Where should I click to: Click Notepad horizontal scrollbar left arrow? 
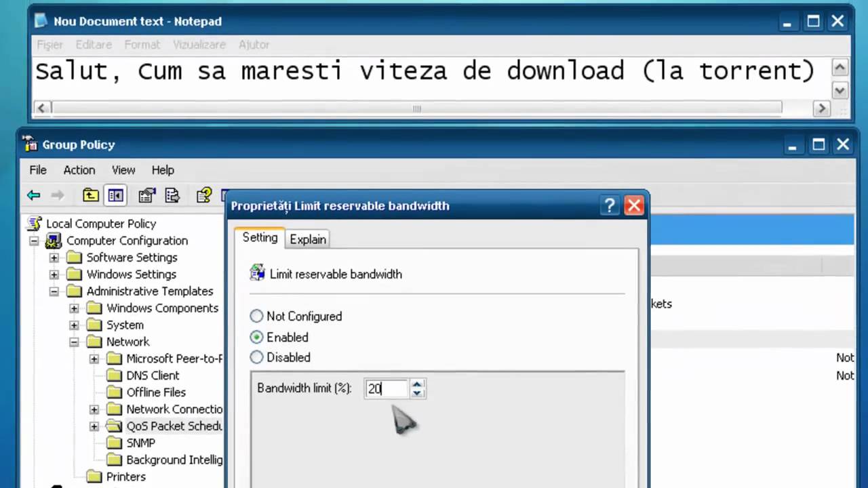pos(42,108)
